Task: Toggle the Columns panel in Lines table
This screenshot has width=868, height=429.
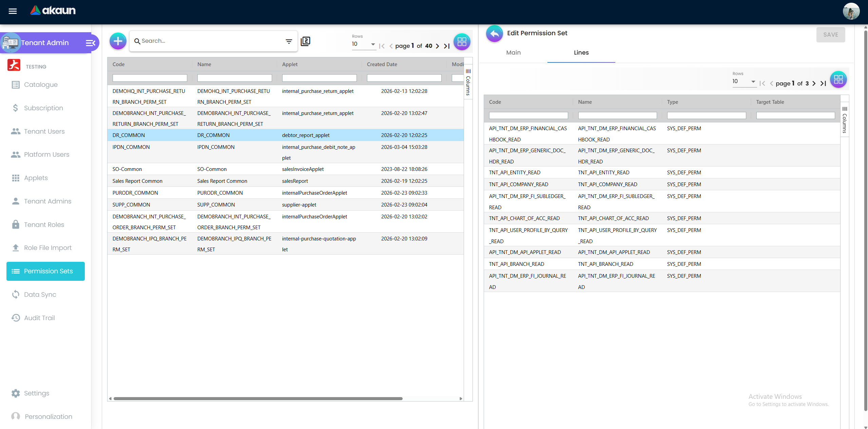Action: 845,120
